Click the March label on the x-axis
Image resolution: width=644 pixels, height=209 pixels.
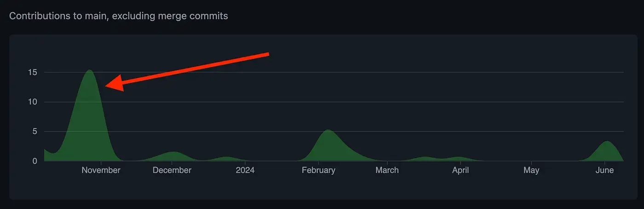[387, 170]
